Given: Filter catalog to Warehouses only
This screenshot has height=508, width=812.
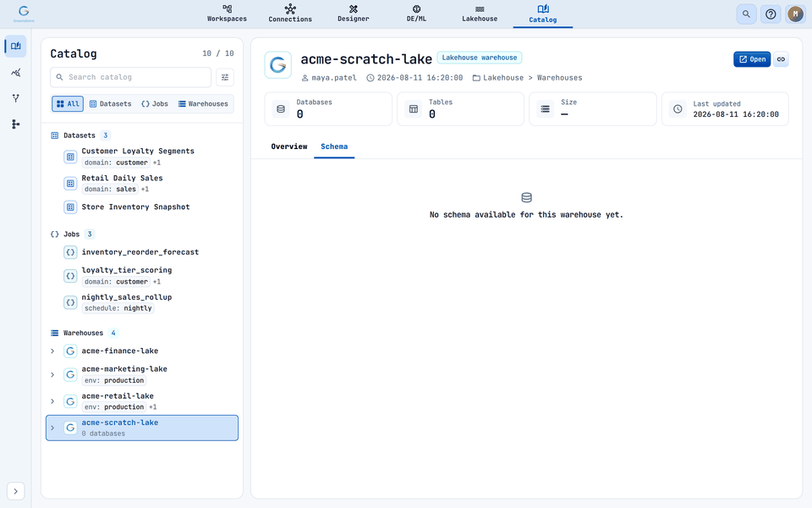Looking at the screenshot, I should pyautogui.click(x=203, y=103).
